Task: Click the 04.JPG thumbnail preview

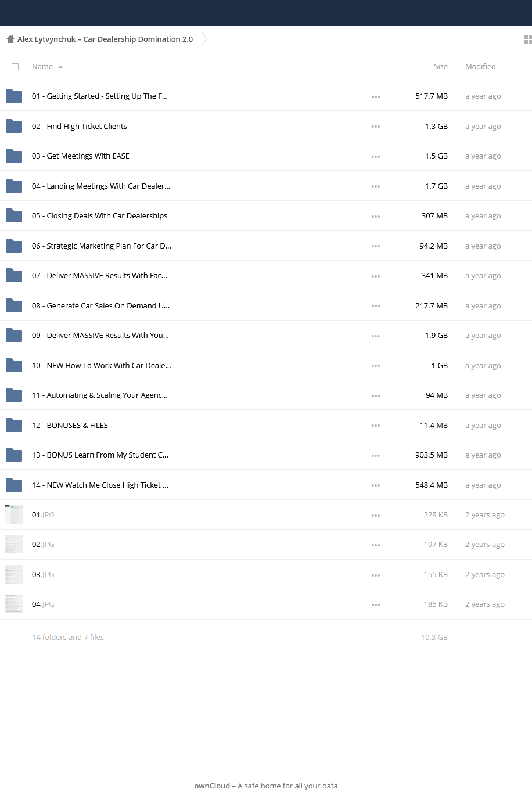Action: pos(14,604)
